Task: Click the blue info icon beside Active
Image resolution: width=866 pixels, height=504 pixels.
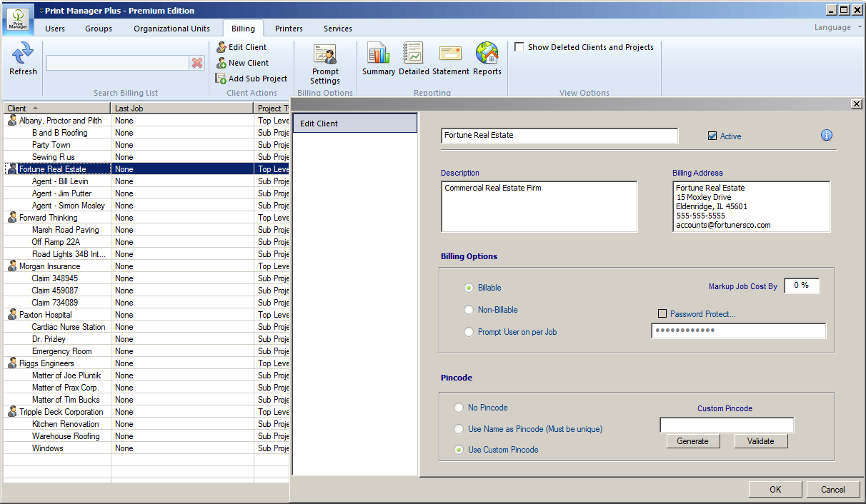Action: [x=827, y=135]
